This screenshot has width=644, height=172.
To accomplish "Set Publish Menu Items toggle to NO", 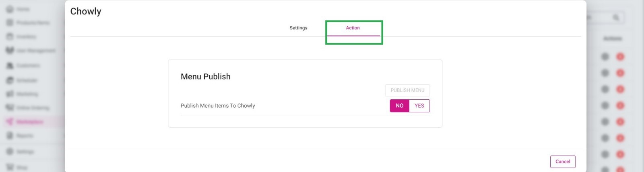I will pyautogui.click(x=399, y=106).
